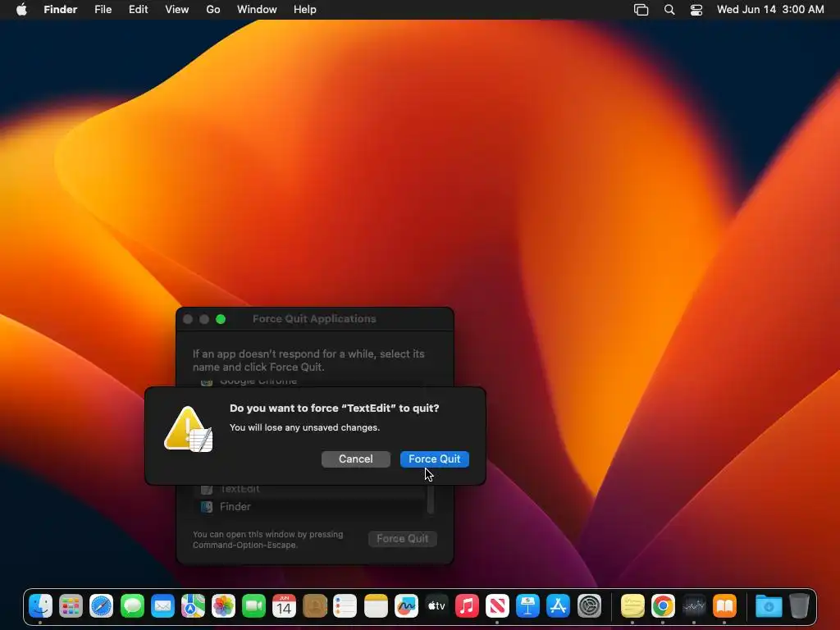Open the Go menu
This screenshot has width=840, height=630.
213,10
